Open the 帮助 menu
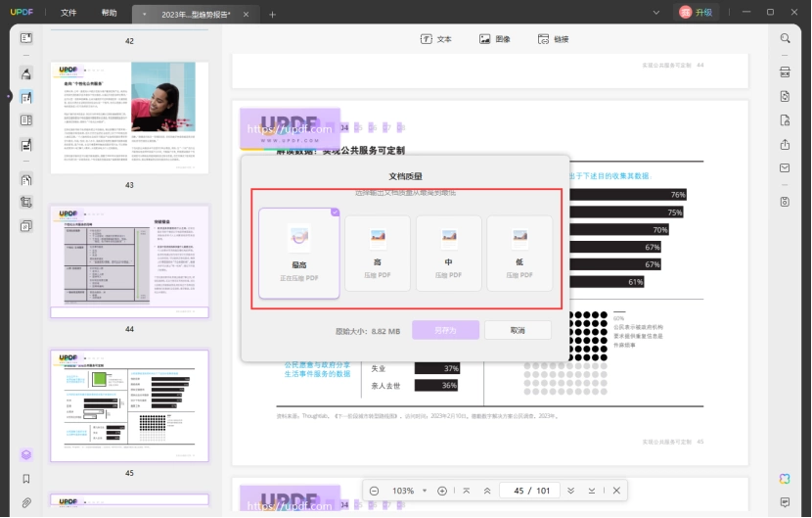Image resolution: width=812 pixels, height=518 pixels. (x=109, y=13)
